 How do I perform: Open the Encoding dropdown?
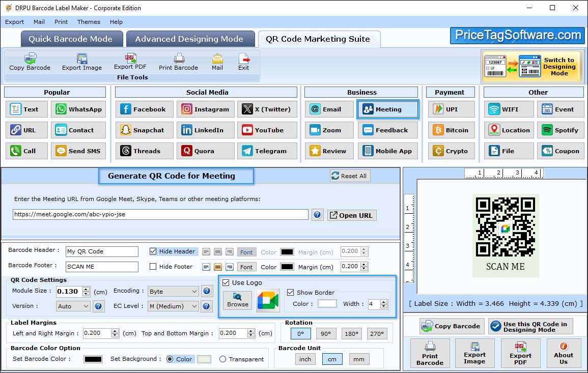173,291
